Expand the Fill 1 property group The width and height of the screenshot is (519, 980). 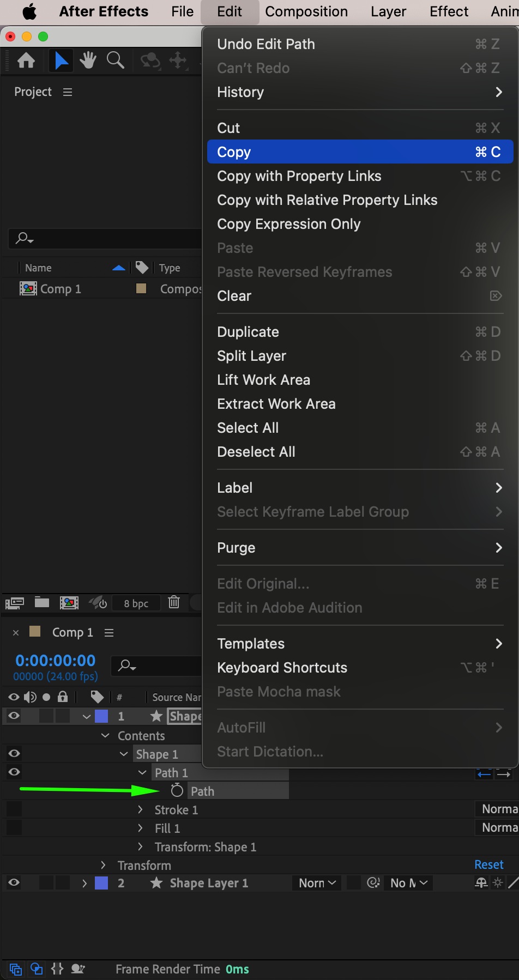[x=141, y=828]
